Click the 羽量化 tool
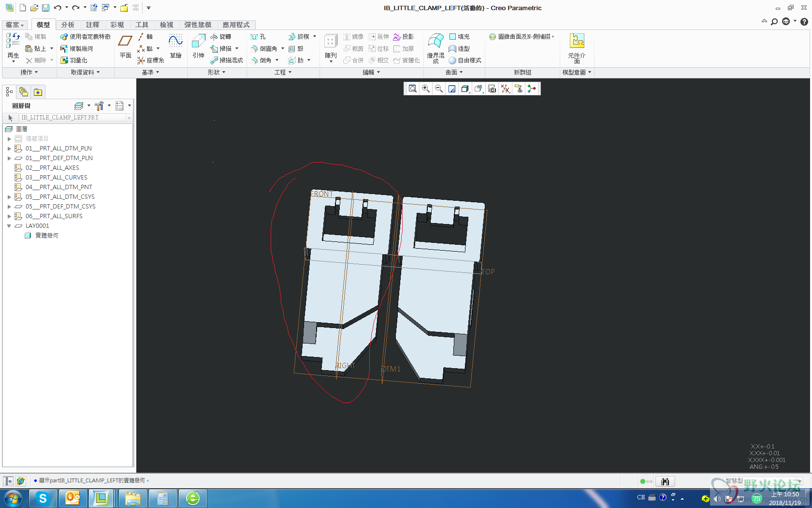 (x=74, y=60)
